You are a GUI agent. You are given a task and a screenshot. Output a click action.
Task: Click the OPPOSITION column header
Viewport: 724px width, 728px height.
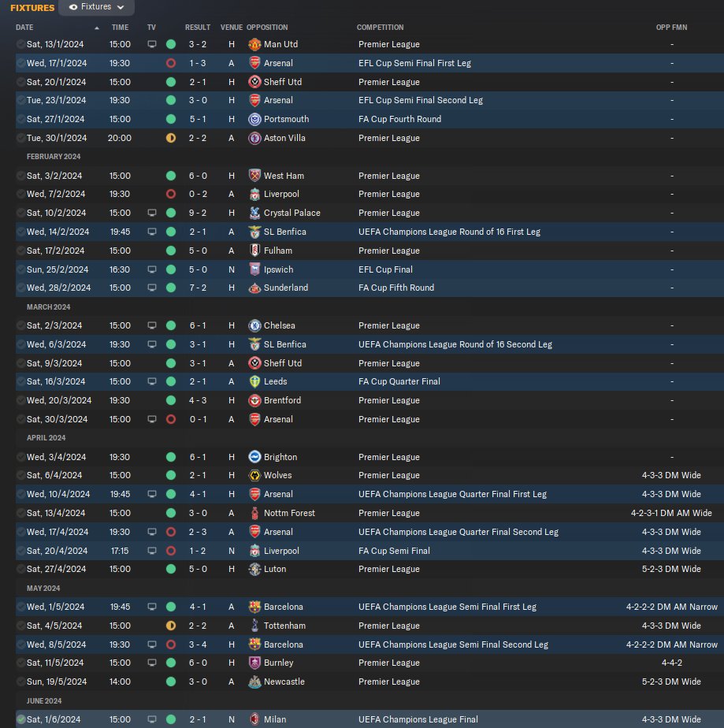(x=267, y=28)
